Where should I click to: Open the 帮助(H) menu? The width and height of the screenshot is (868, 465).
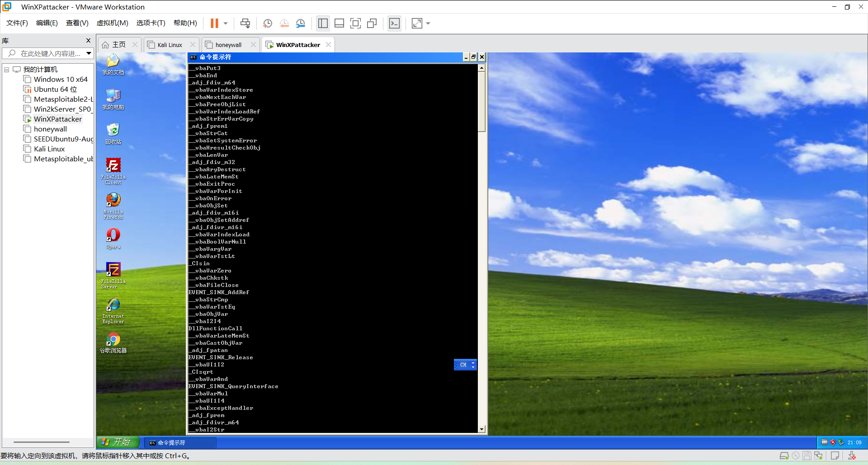pyautogui.click(x=185, y=23)
